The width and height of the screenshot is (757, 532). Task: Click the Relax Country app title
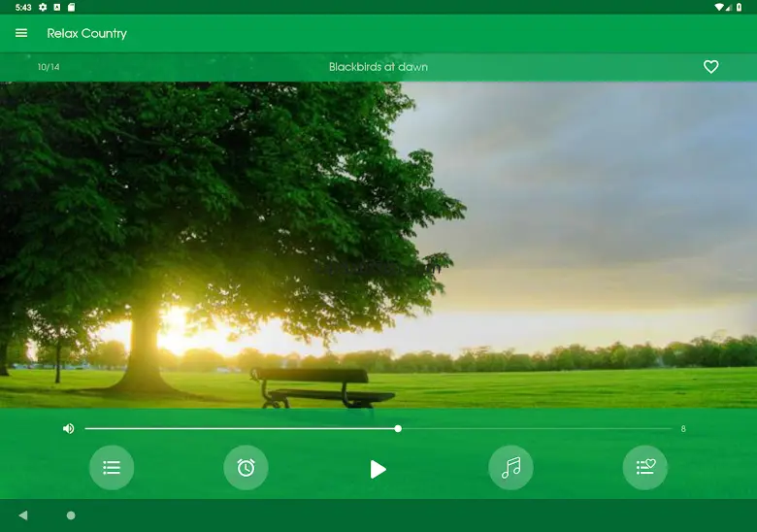[87, 33]
